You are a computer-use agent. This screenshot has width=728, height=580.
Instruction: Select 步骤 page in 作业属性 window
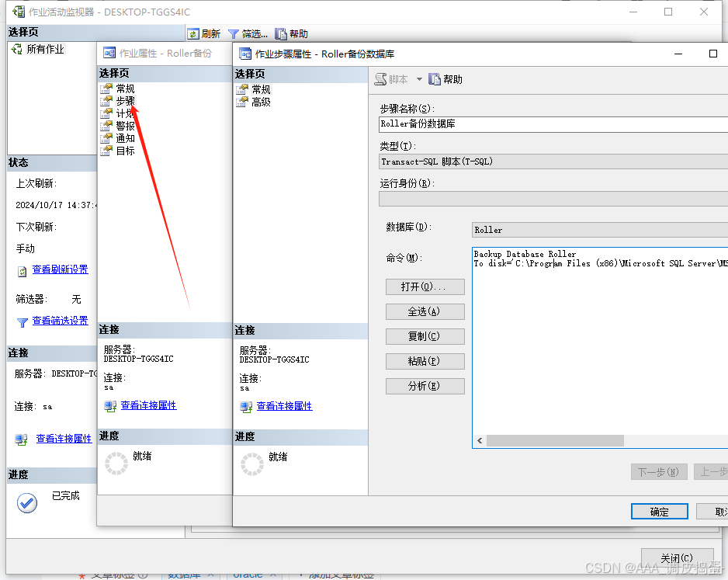click(125, 101)
